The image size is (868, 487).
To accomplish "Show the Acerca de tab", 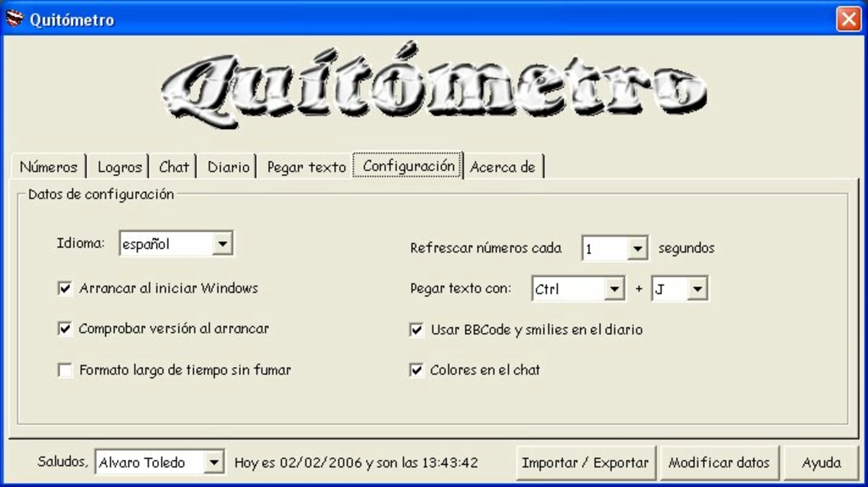I will (x=503, y=167).
